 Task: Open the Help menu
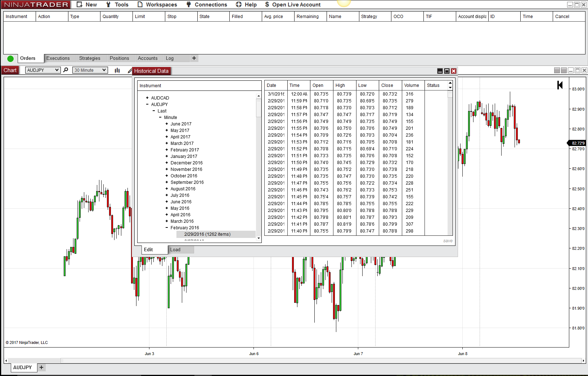[246, 5]
